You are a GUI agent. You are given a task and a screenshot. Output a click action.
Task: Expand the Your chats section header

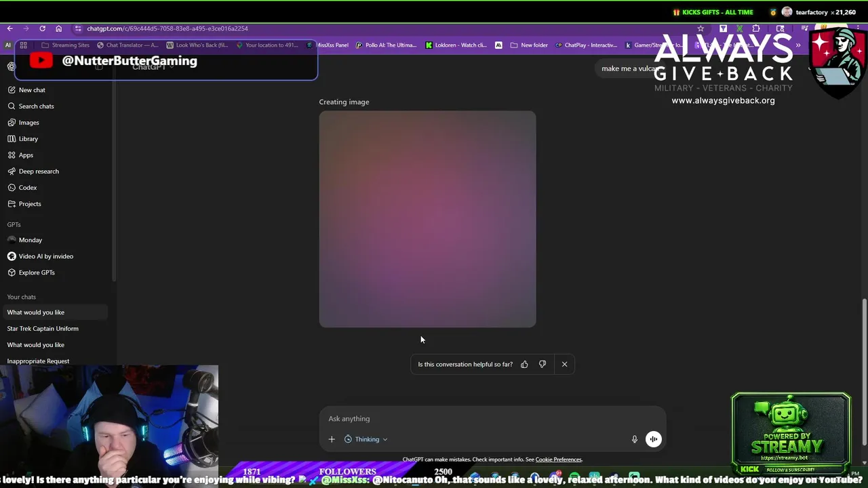[22, 297]
